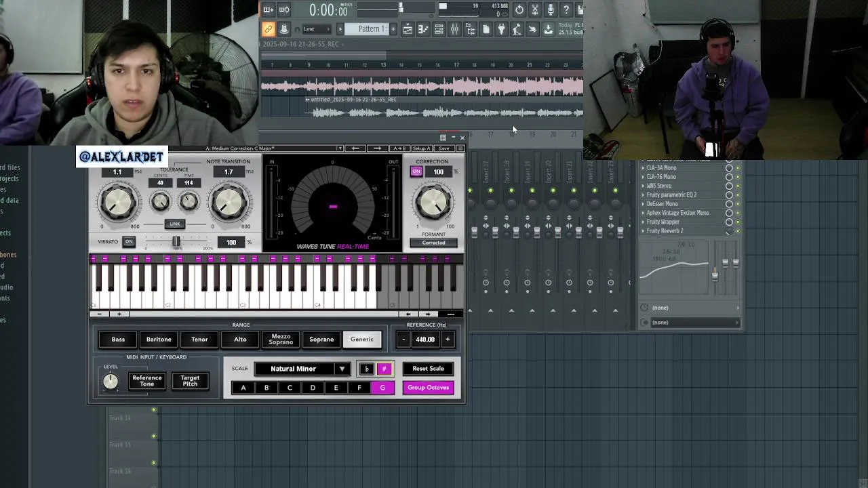Click the microphone recording icon
The height and width of the screenshot is (488, 868).
coord(551,9)
